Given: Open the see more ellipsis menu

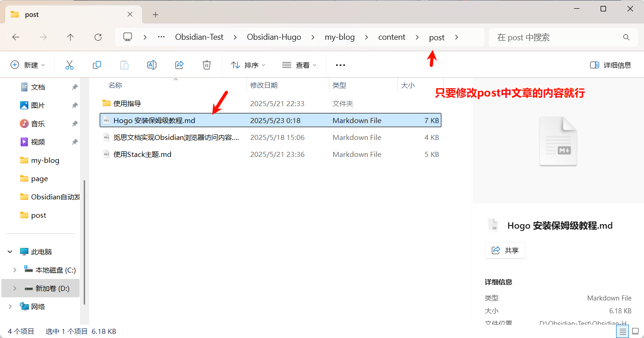Looking at the screenshot, I should 340,65.
